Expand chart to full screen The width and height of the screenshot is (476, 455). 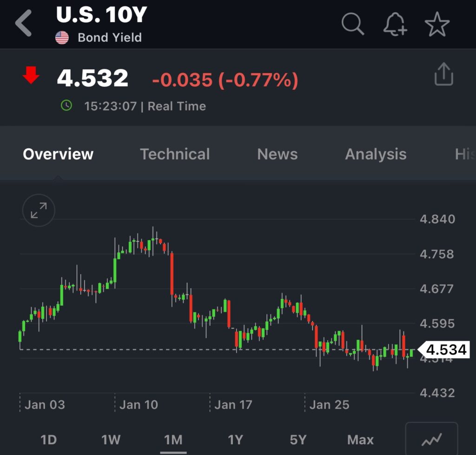coord(39,210)
